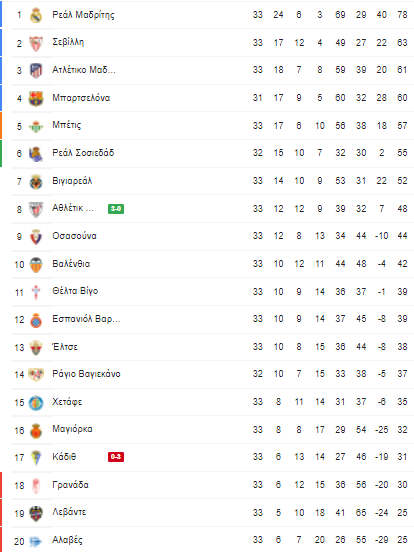The width and height of the screenshot is (414, 552).
Task: Click the Real Sociedad crest icon
Action: point(36,153)
